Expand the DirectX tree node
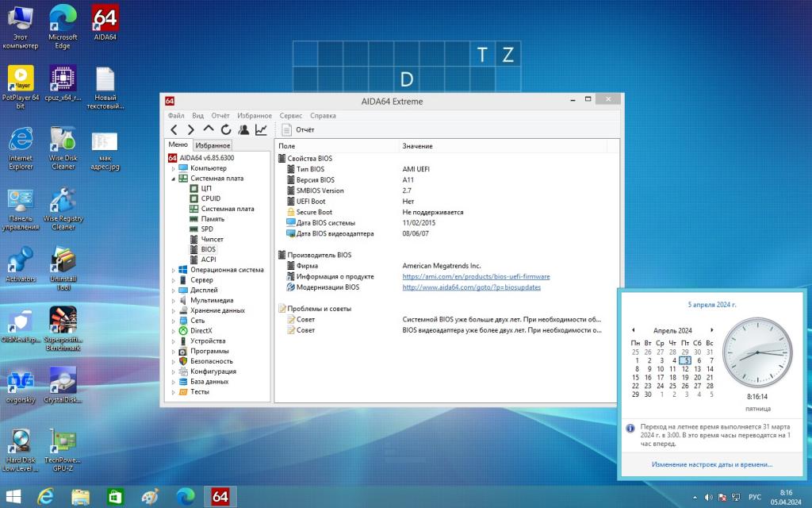 click(174, 331)
